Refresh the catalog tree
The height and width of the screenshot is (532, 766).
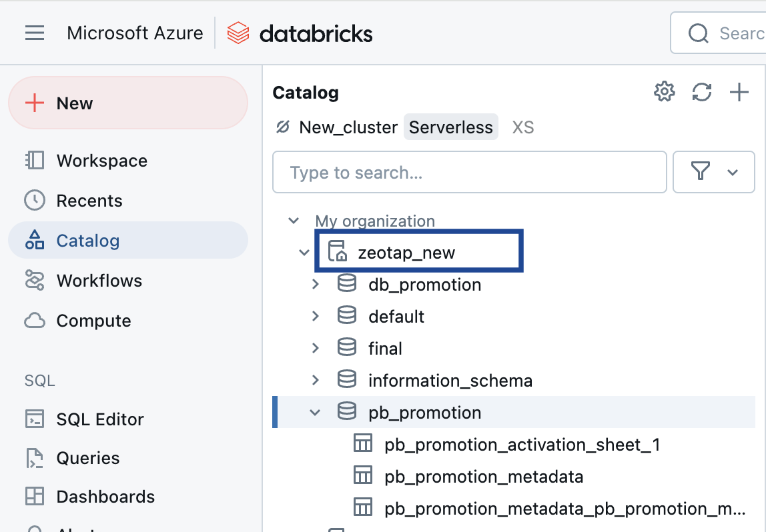coord(702,92)
